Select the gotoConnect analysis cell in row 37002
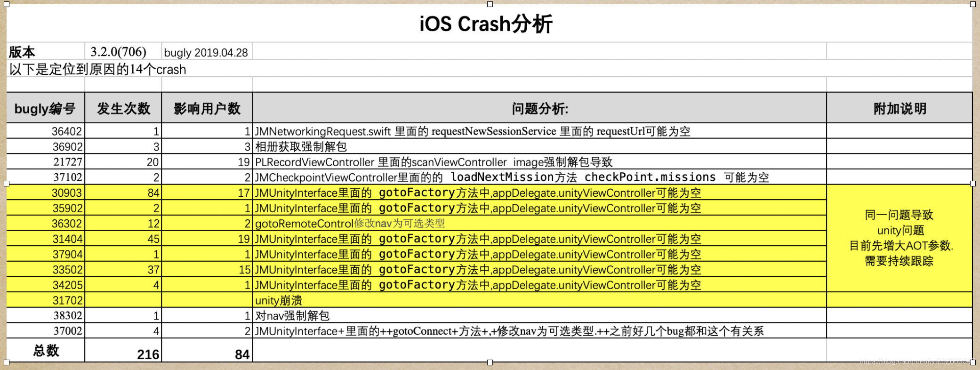980x370 pixels. pos(539,330)
